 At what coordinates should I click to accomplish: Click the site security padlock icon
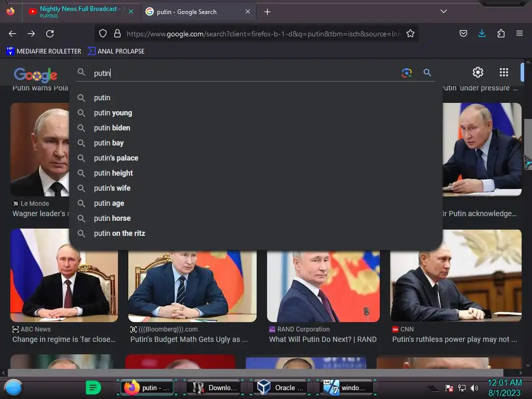tap(117, 33)
